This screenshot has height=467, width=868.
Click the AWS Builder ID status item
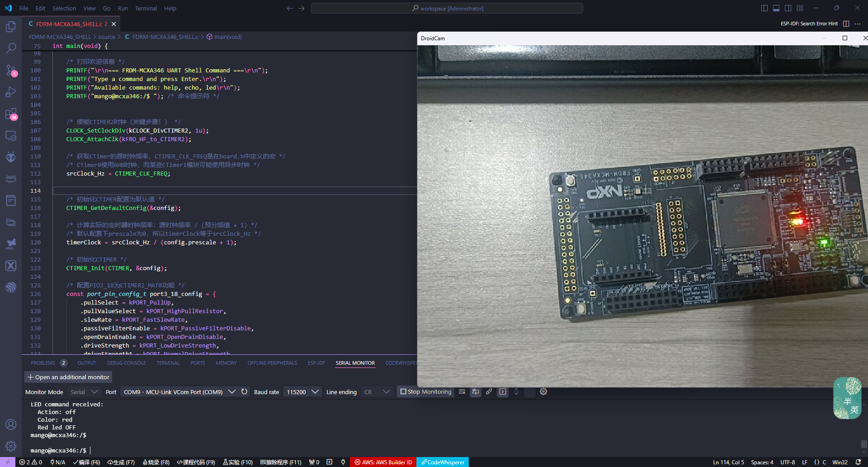pos(383,462)
